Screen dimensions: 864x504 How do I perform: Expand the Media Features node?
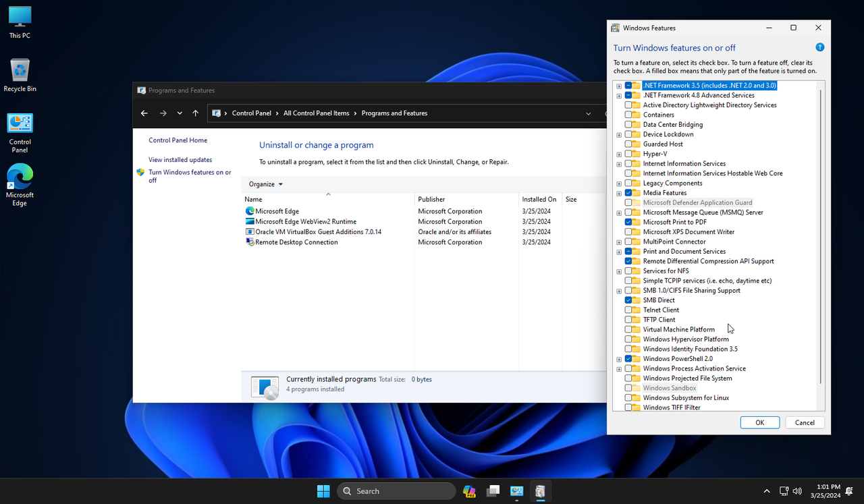point(619,193)
